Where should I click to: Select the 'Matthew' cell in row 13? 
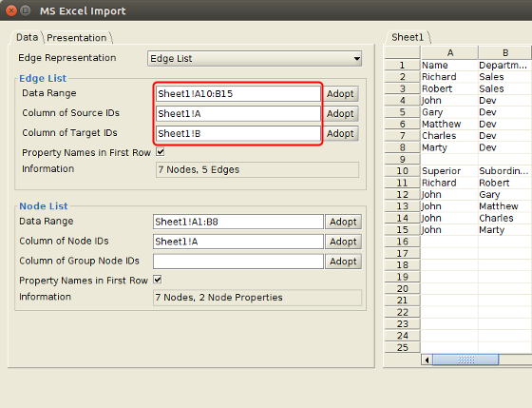coord(505,206)
